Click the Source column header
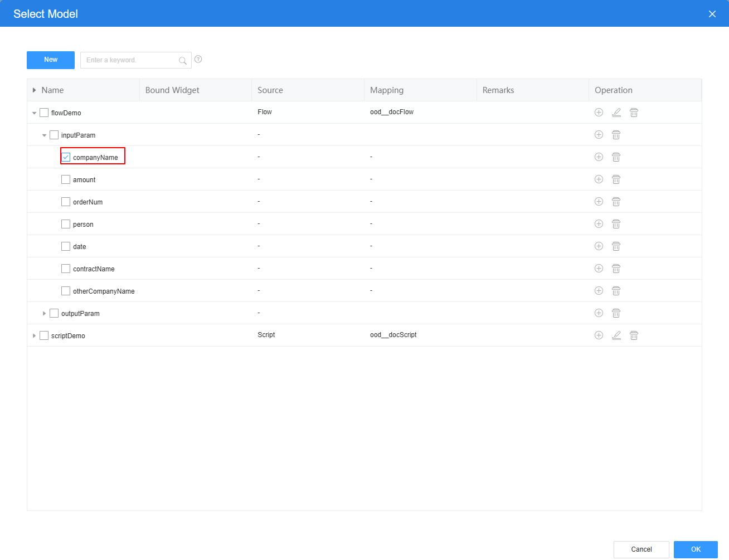The image size is (729, 560). 308,90
